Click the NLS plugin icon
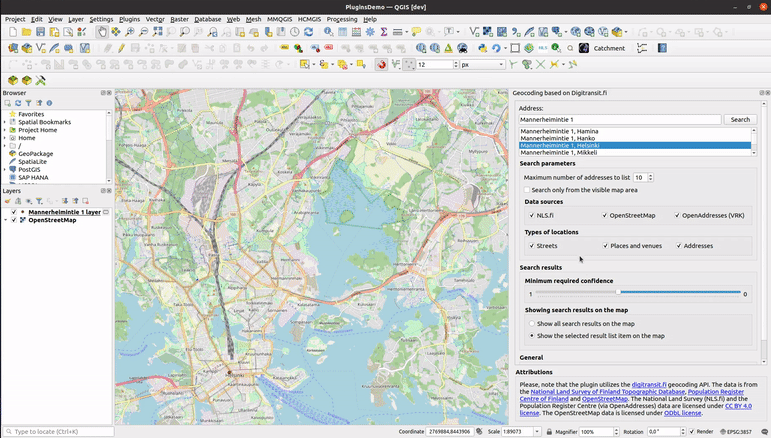 [542, 48]
